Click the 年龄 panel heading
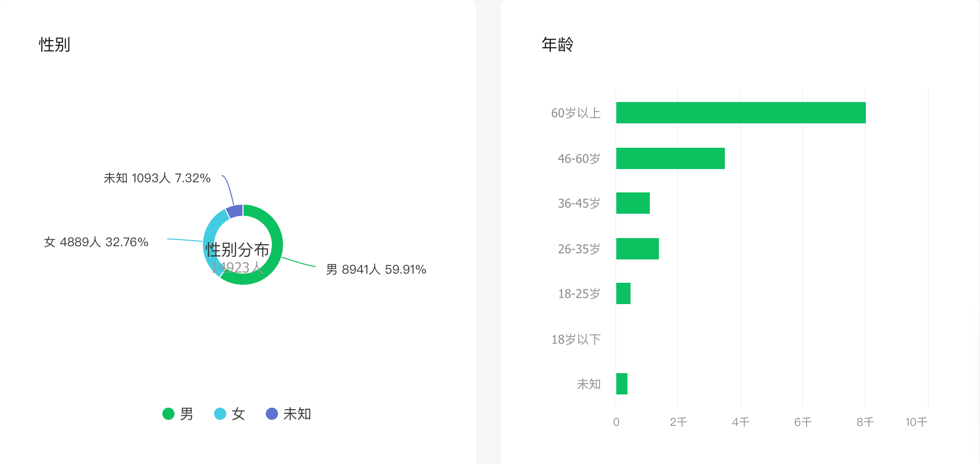The height and width of the screenshot is (464, 980). coord(557,45)
